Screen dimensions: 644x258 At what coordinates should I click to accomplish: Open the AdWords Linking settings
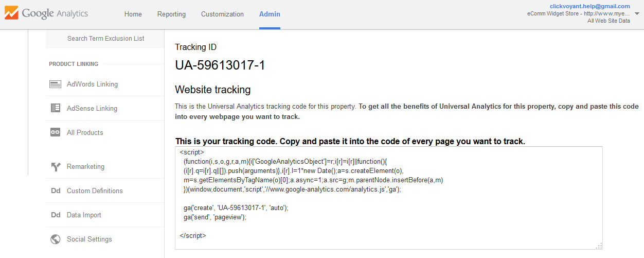pos(92,84)
